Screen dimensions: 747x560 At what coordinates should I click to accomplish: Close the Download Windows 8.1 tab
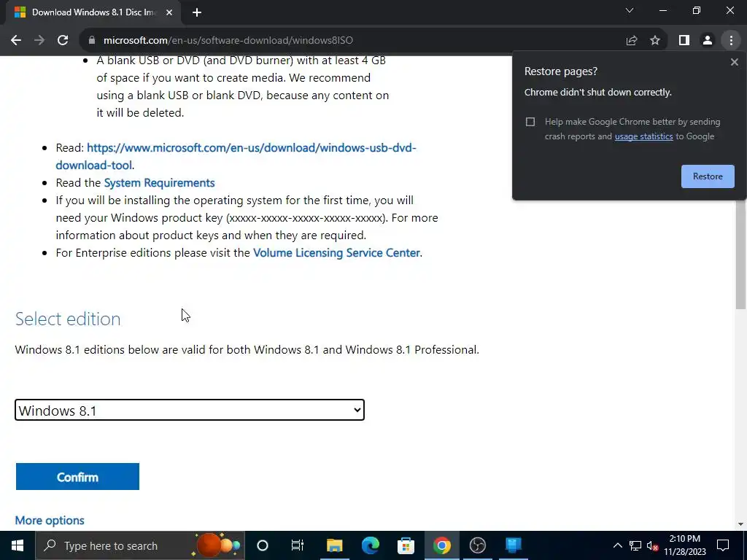[169, 13]
